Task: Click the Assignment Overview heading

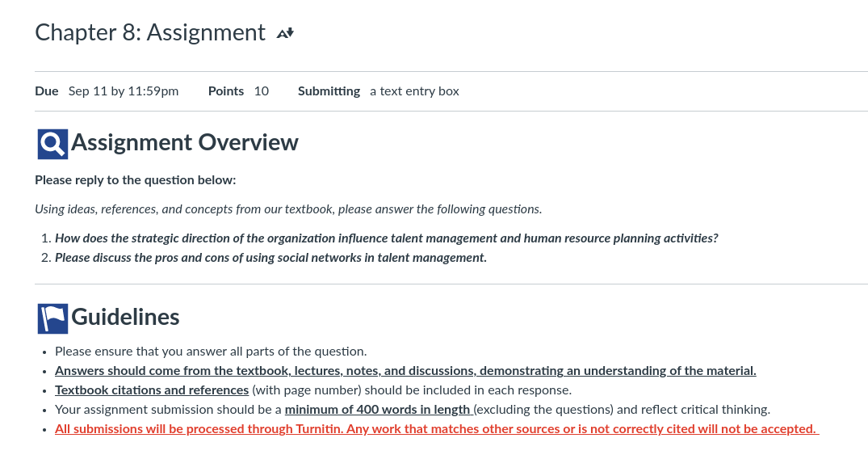Action: click(184, 142)
